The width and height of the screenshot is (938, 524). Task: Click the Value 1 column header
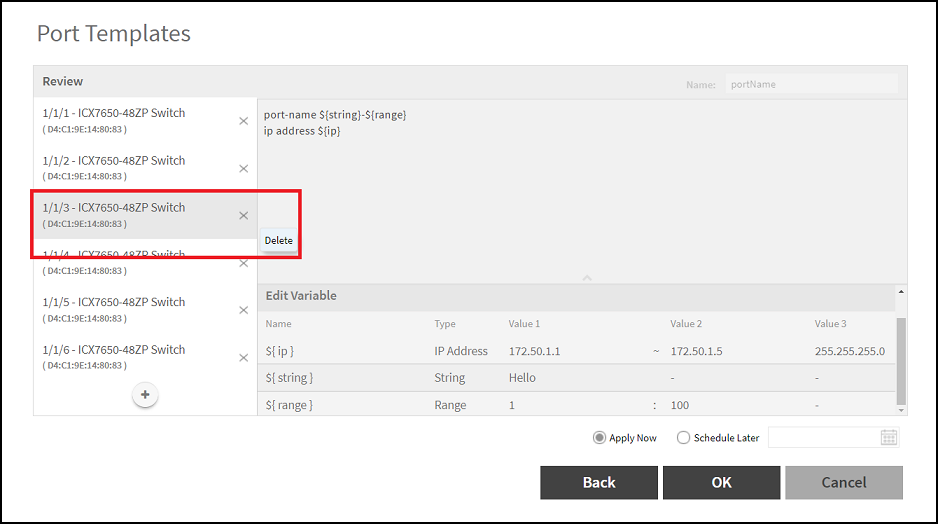pos(524,324)
